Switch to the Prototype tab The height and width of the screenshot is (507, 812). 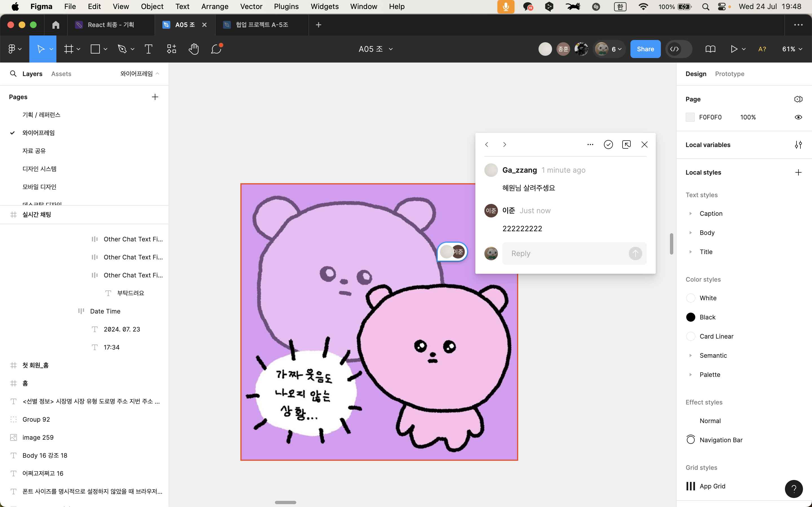[x=729, y=74]
